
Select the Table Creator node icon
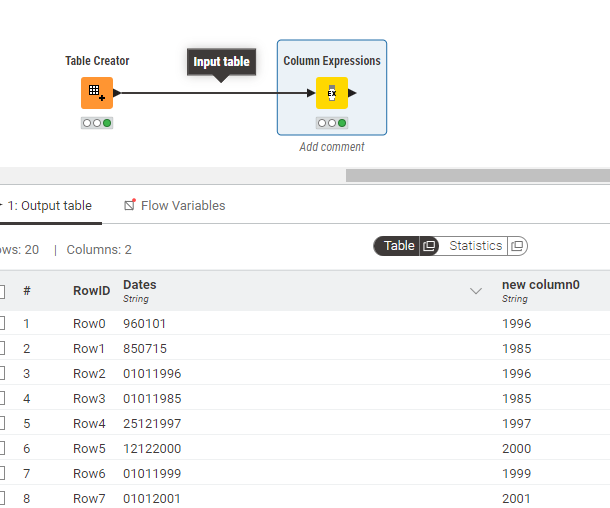point(96,93)
